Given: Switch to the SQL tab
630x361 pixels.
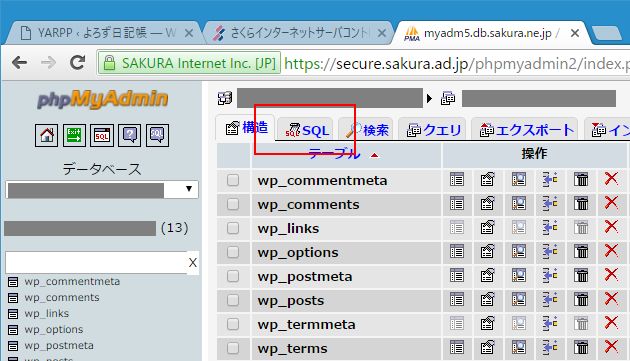Looking at the screenshot, I should click(x=305, y=129).
